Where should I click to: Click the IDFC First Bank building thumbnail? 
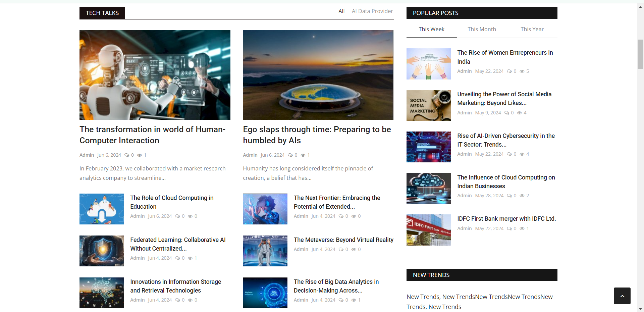pos(429,230)
